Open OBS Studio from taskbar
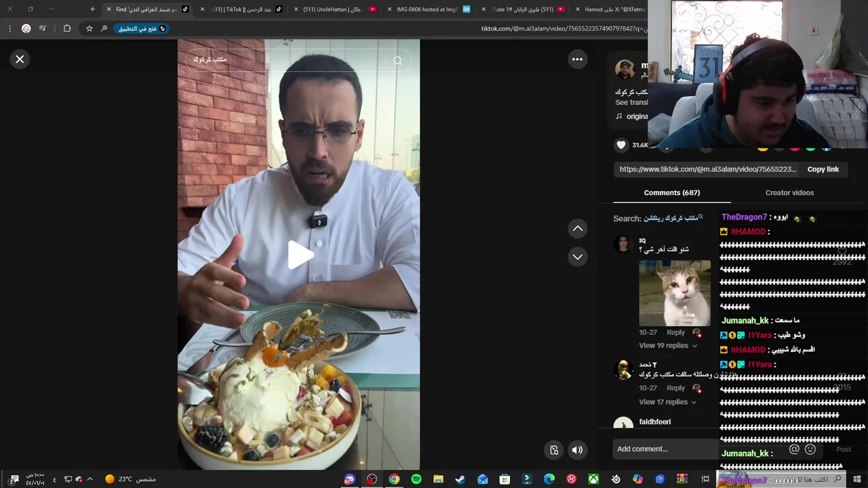868x488 pixels. tap(372, 479)
